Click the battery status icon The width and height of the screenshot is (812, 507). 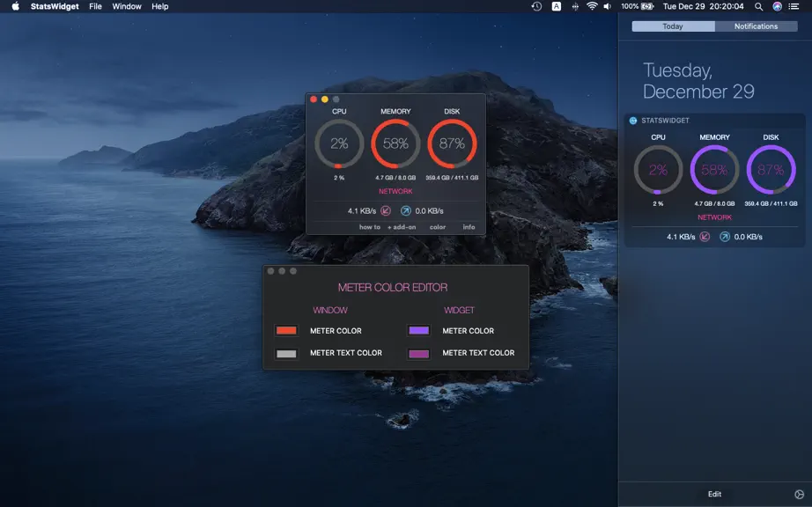[x=647, y=6]
